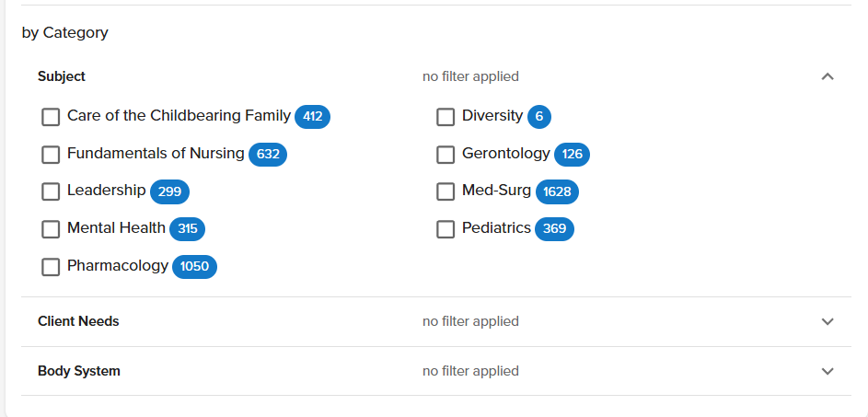The height and width of the screenshot is (417, 868).
Task: Toggle the Diversity checkbox
Action: [x=446, y=117]
